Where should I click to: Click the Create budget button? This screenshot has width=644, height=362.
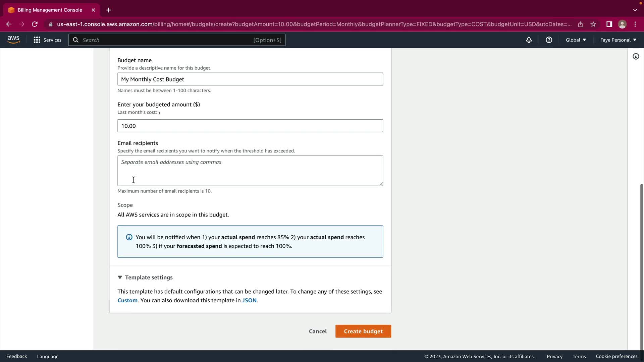(x=363, y=331)
